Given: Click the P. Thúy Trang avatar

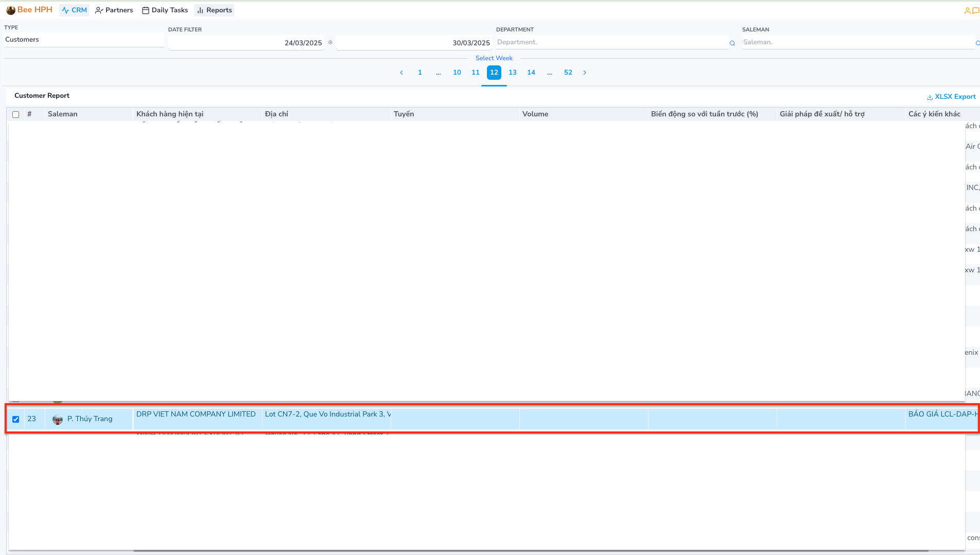Looking at the screenshot, I should (x=58, y=419).
